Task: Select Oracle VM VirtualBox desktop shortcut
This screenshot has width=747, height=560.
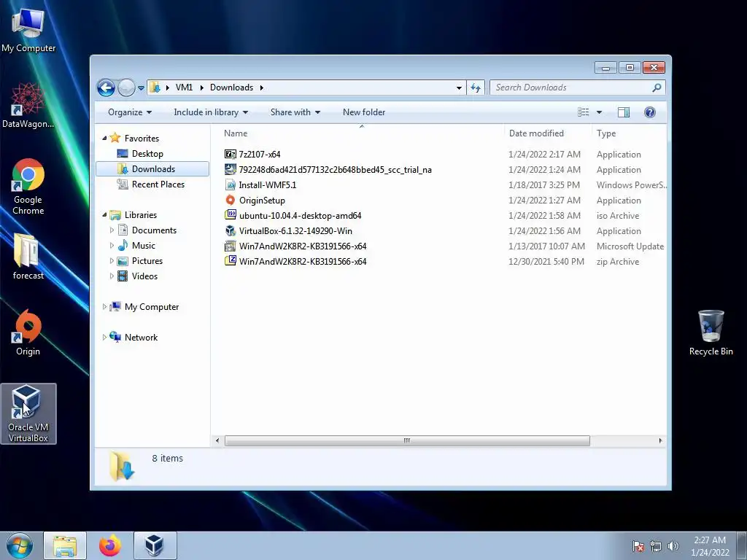Action: pyautogui.click(x=28, y=413)
